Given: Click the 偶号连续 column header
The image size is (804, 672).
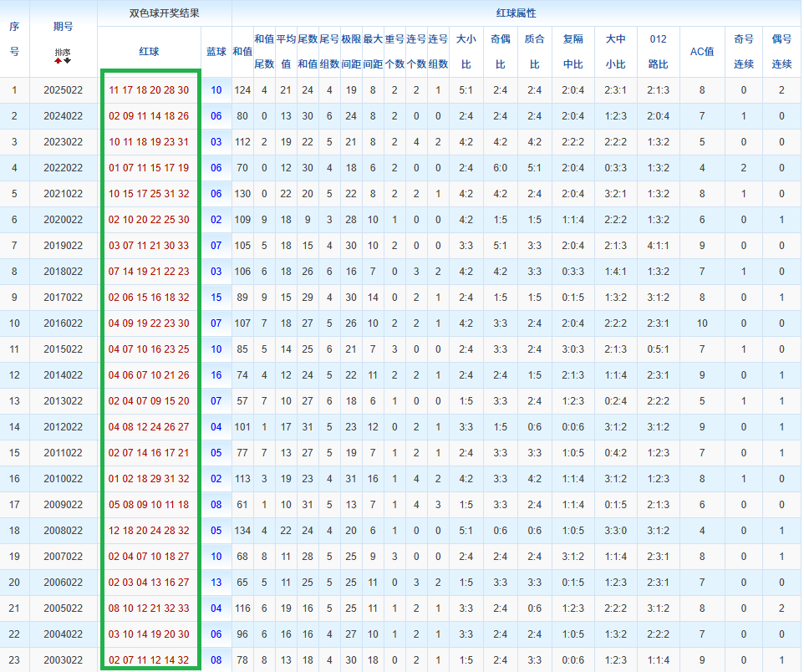Looking at the screenshot, I should [781, 52].
